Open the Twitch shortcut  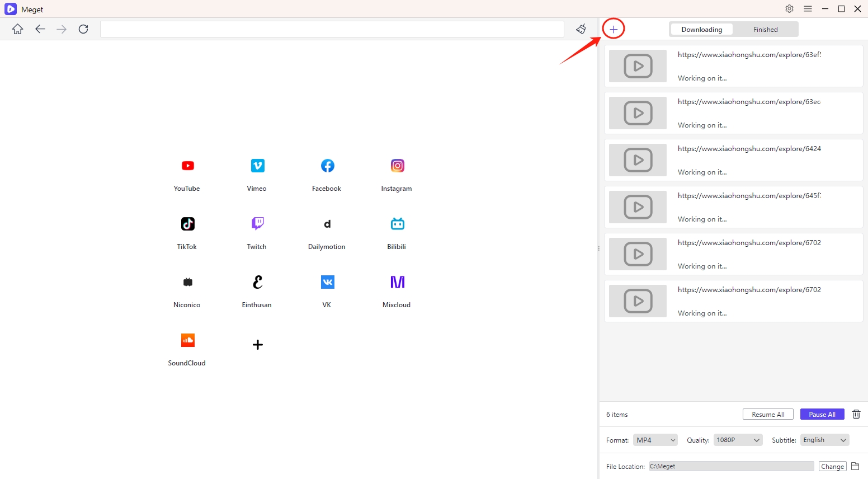[257, 233]
